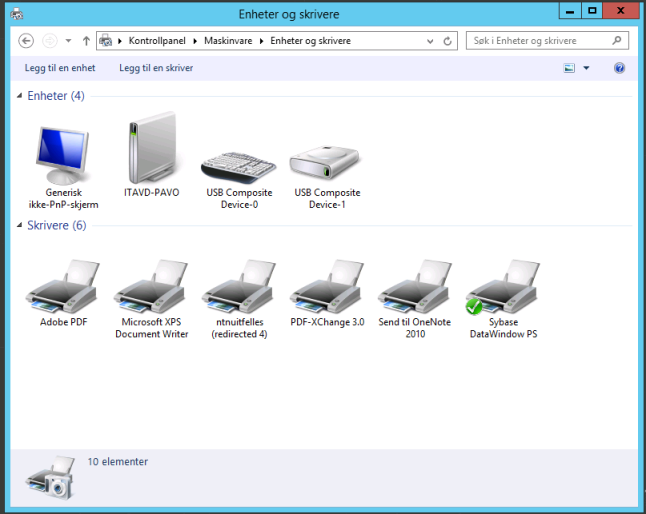
Task: Click the view options icon in toolbar
Action: pyautogui.click(x=569, y=68)
